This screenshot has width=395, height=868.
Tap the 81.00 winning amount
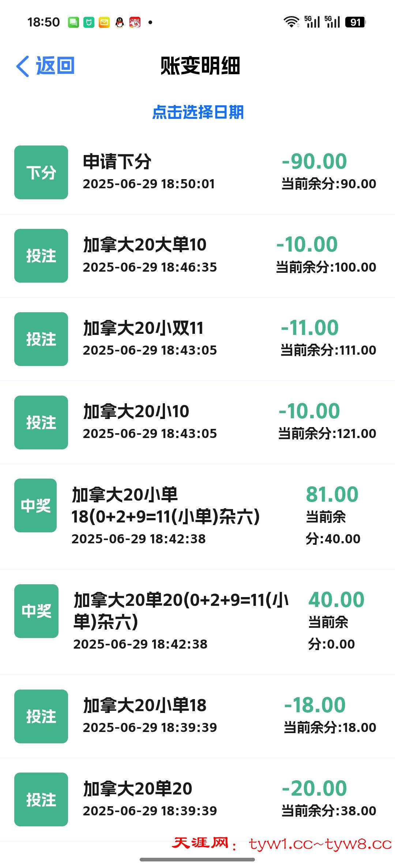pyautogui.click(x=332, y=494)
